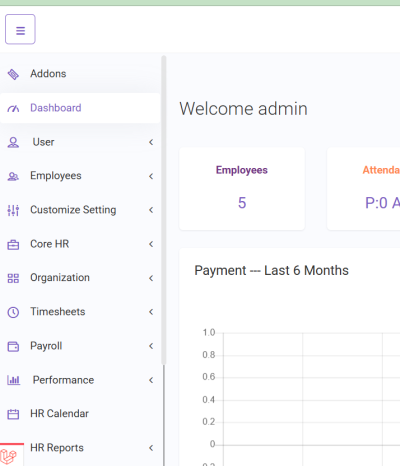Expand the User submenu chevron
The height and width of the screenshot is (466, 400).
[x=151, y=142]
